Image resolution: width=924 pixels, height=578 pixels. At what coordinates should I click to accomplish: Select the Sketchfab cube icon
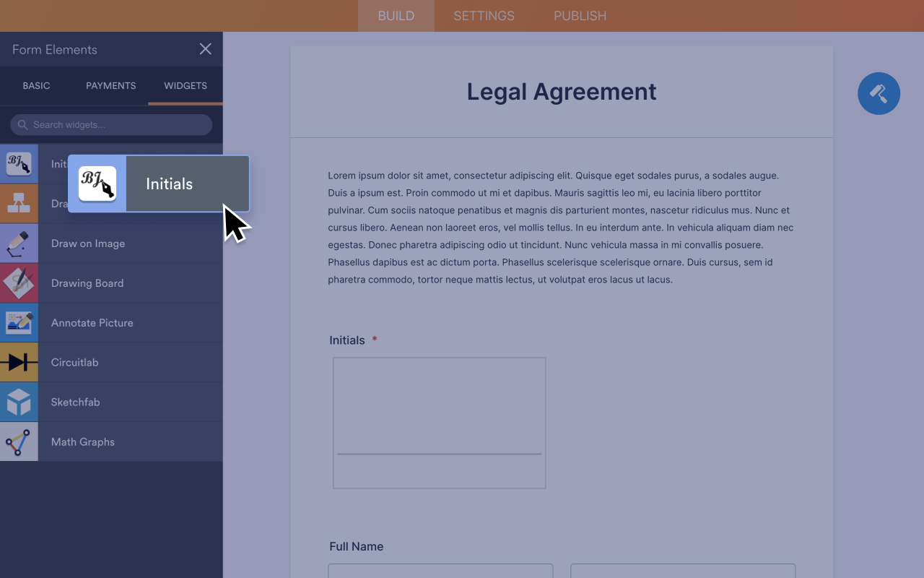pos(19,402)
